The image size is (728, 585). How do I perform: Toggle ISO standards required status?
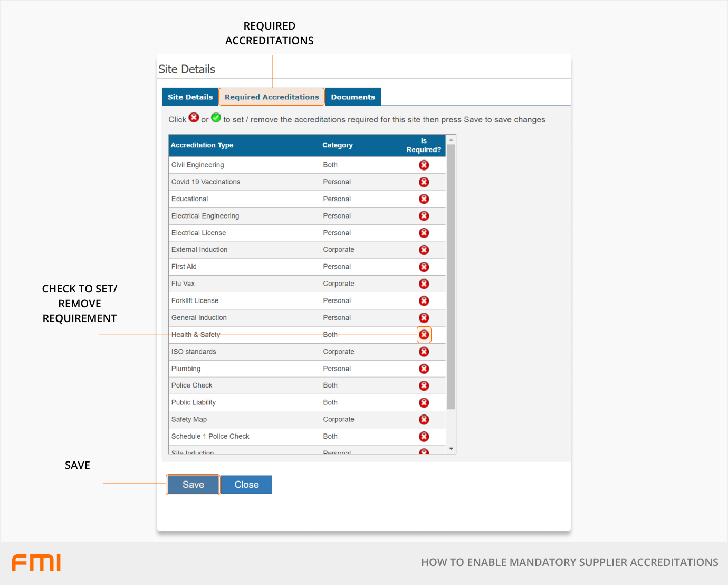pyautogui.click(x=424, y=352)
